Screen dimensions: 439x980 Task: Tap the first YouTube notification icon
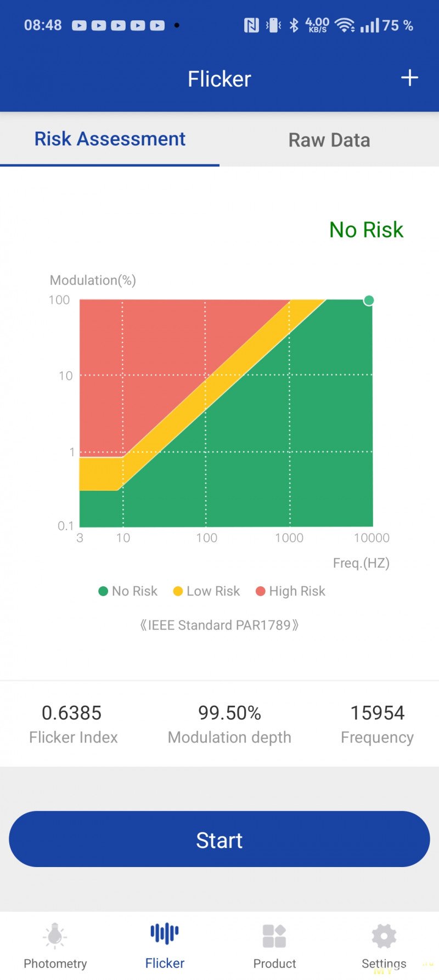[79, 25]
